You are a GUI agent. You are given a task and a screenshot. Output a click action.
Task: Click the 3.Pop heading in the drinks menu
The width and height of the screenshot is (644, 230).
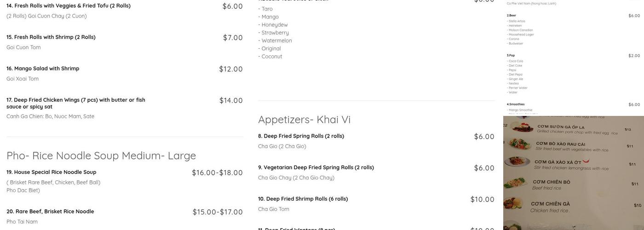(511, 56)
